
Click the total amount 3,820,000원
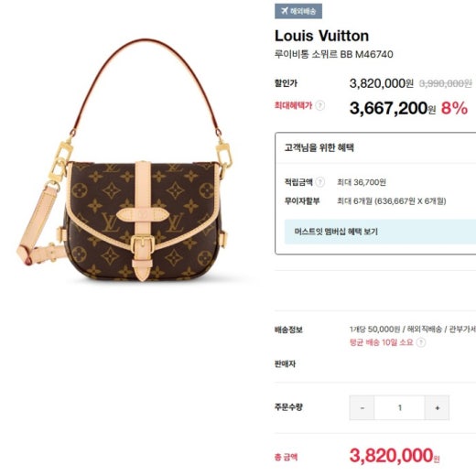[x=395, y=456]
